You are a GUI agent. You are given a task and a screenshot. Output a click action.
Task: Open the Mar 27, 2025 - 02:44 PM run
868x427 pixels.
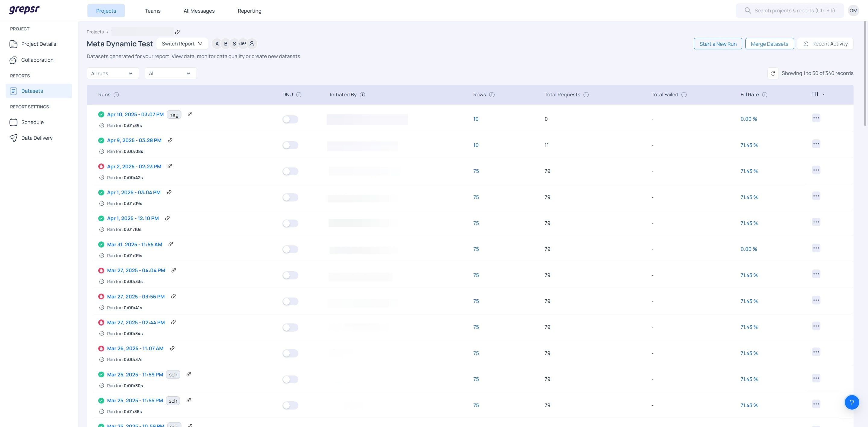(136, 323)
